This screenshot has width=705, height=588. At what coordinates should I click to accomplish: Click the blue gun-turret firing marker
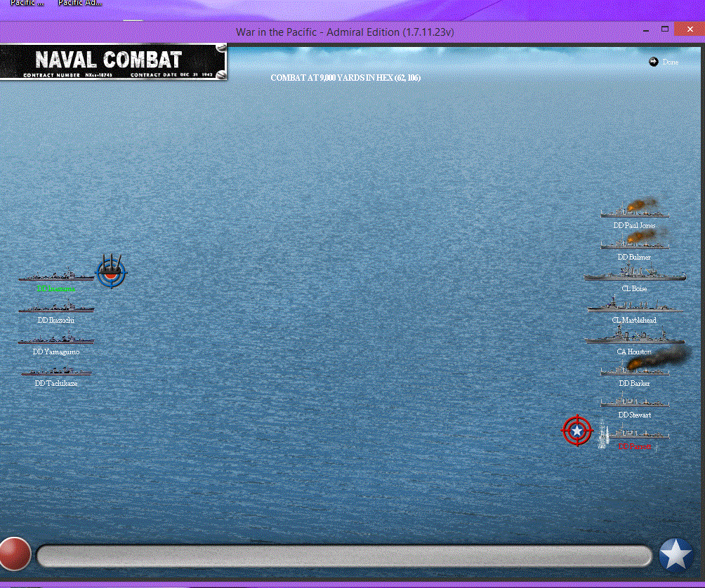(112, 271)
